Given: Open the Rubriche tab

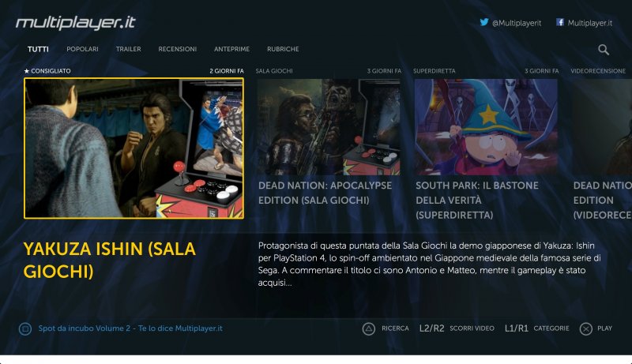Looking at the screenshot, I should [283, 49].
